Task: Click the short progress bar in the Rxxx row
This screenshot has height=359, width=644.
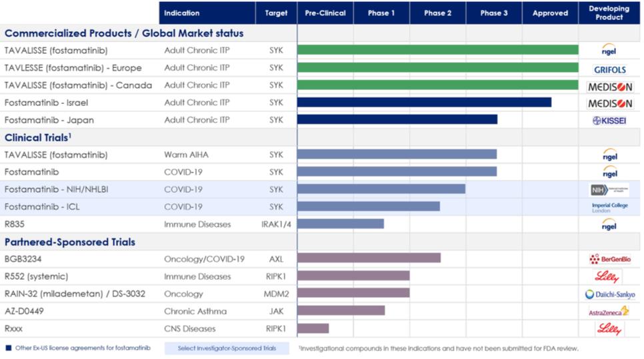Action: 313,328
